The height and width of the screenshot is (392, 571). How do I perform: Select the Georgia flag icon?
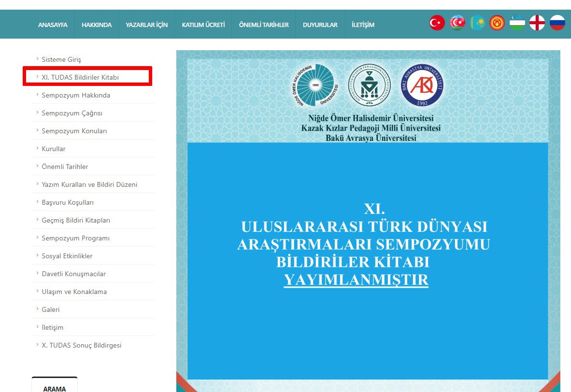tap(538, 22)
